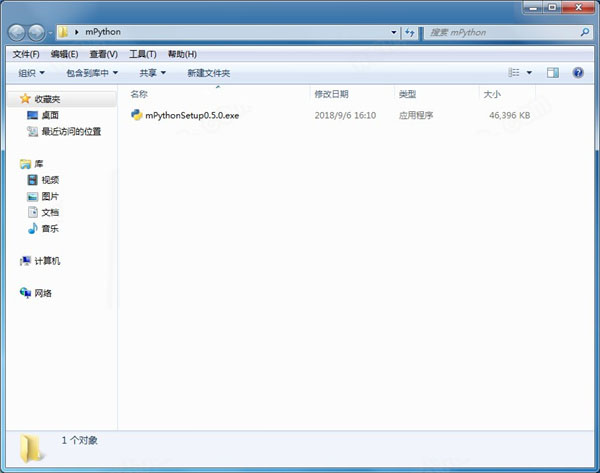Viewport: 600px width, 473px height.
Task: Click 1 个对象 status text
Action: pyautogui.click(x=80, y=440)
